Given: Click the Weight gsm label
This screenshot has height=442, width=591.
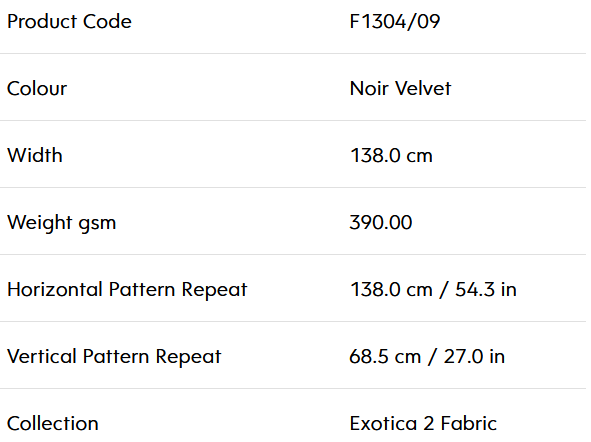Looking at the screenshot, I should pyautogui.click(x=61, y=223).
